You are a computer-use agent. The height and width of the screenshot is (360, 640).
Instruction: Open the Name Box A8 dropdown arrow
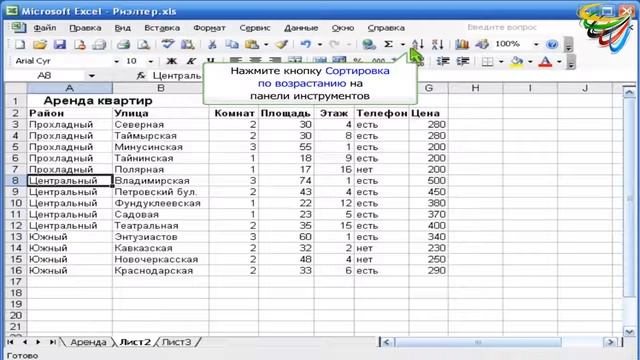[92, 76]
